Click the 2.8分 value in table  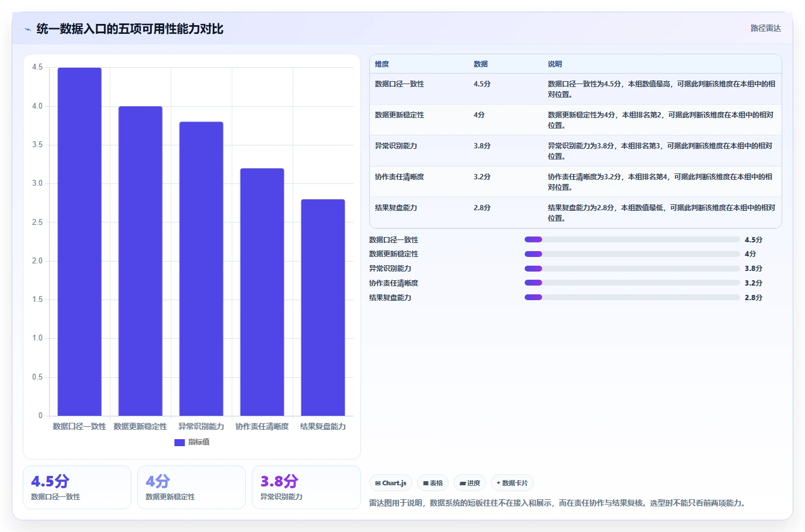[x=482, y=208]
